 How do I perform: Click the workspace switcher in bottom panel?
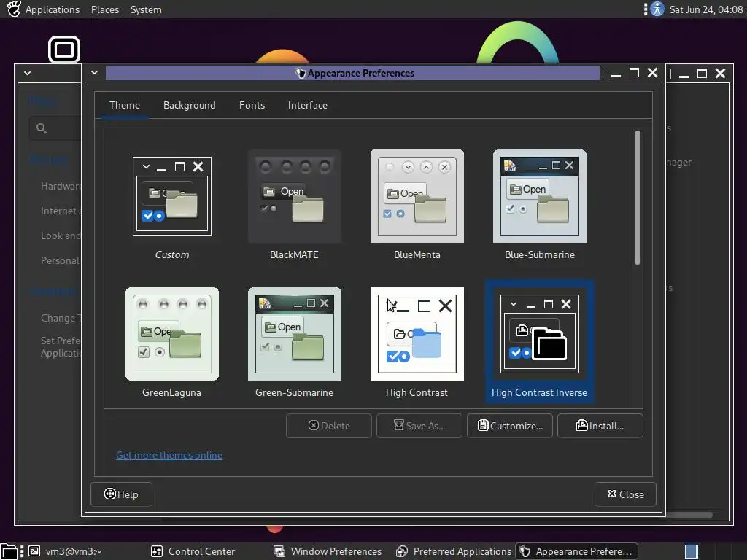pyautogui.click(x=691, y=552)
